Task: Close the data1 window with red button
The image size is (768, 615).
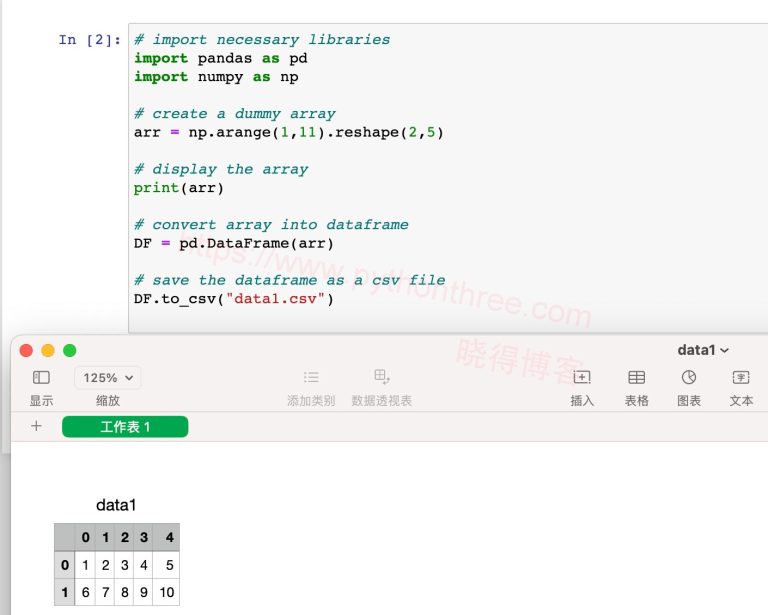Action: pyautogui.click(x=26, y=350)
